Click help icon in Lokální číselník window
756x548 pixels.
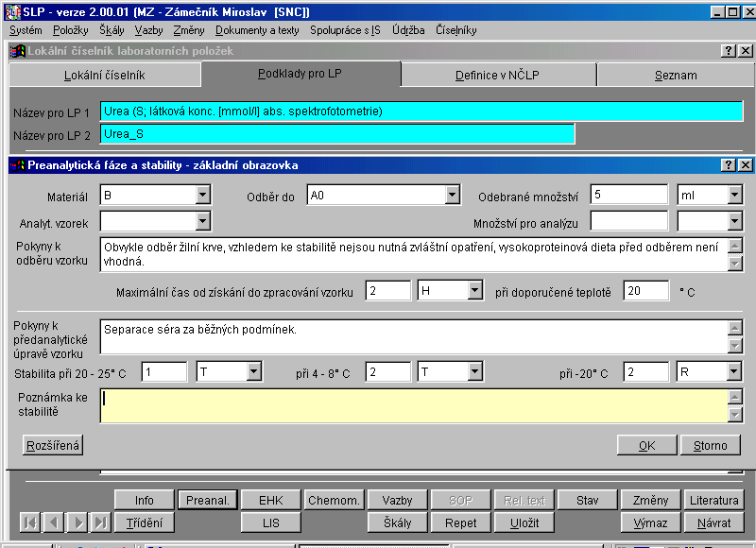click(x=729, y=51)
